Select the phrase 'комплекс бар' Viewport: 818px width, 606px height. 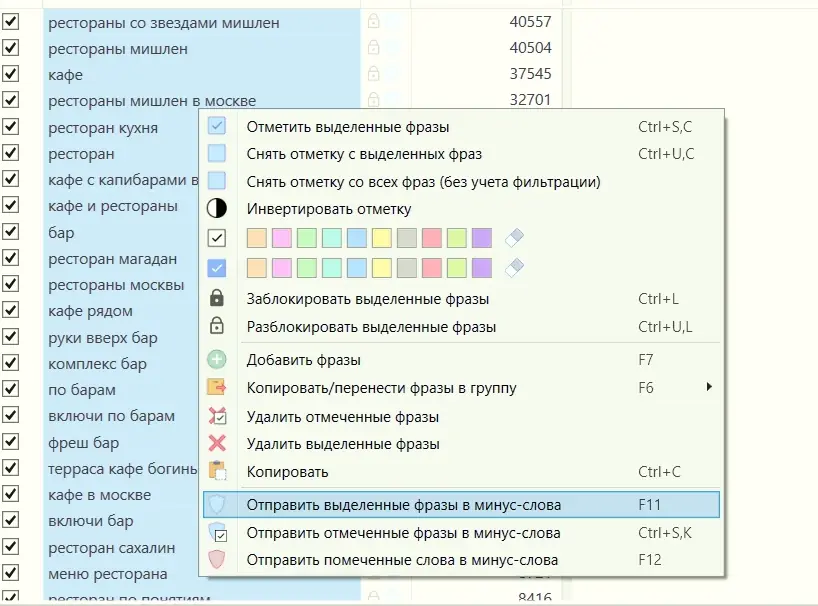(97, 363)
